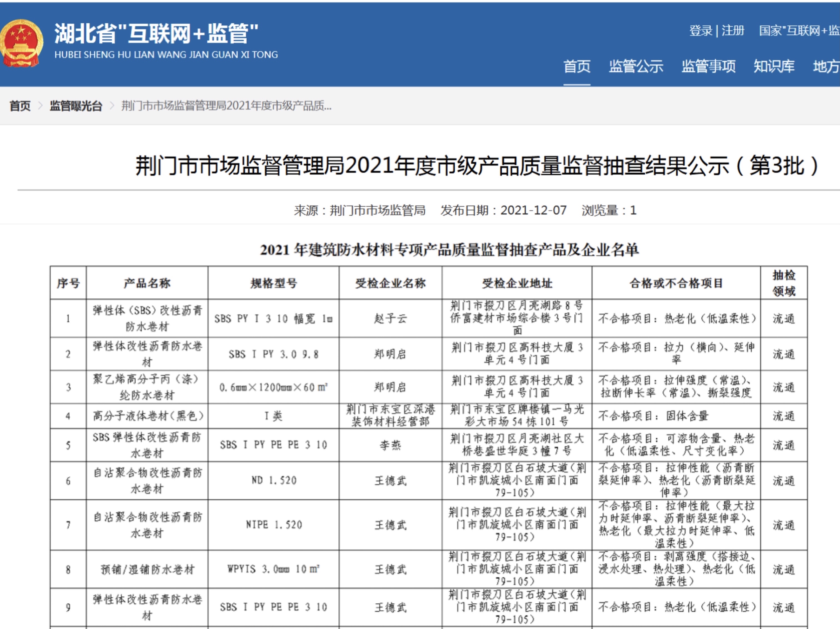Click cell 0.6mm×1200mm×60㎡
The image size is (840, 629).
pos(273,387)
